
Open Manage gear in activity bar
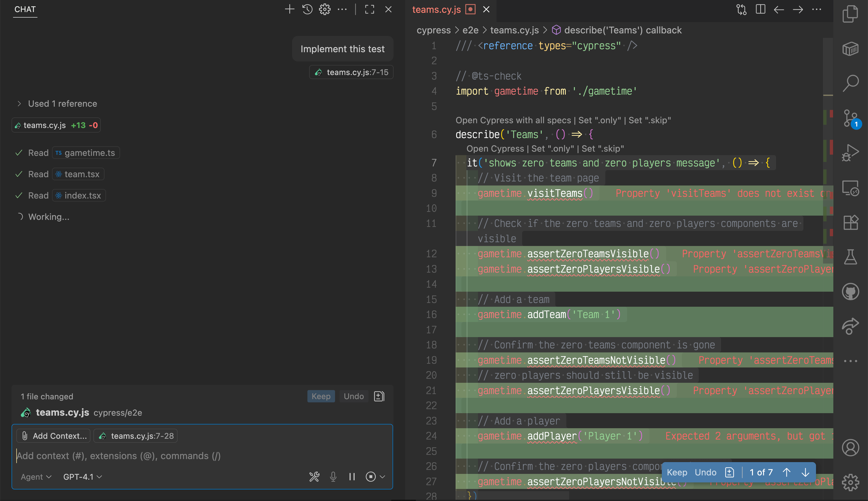(850, 482)
